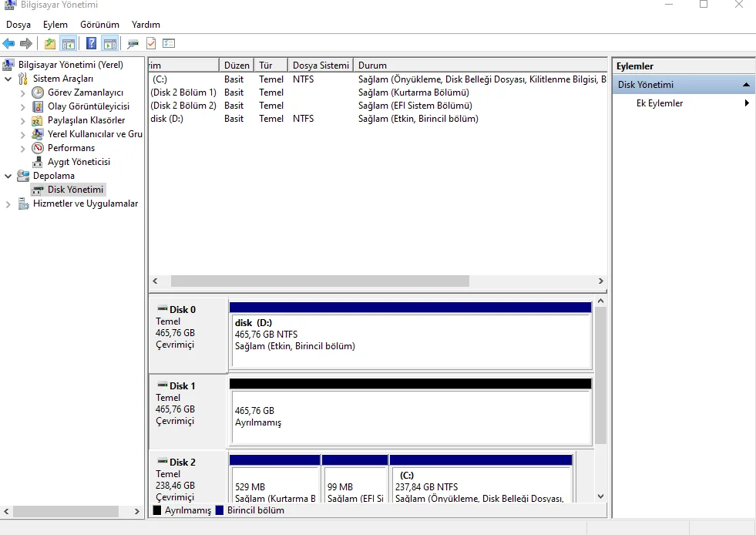Sort by the Durum column header

[x=480, y=65]
